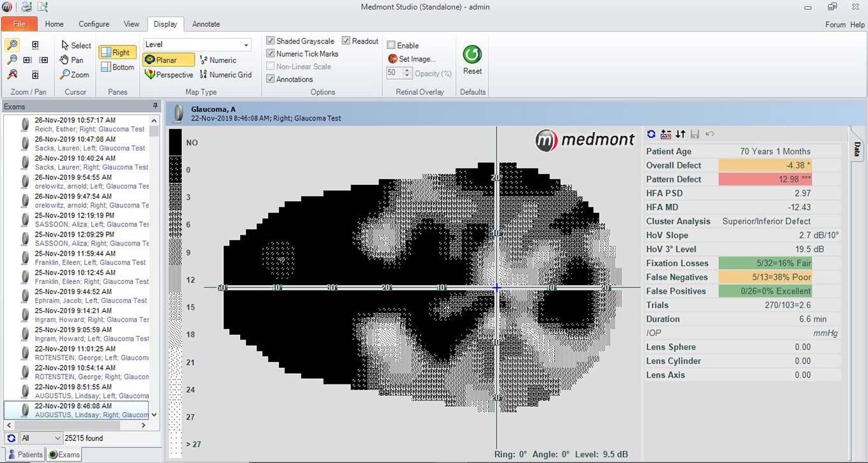
Task: Choose the Pan cursor tool
Action: click(71, 60)
